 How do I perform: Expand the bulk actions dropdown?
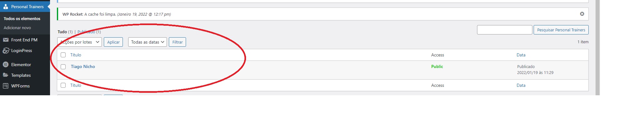[79, 42]
